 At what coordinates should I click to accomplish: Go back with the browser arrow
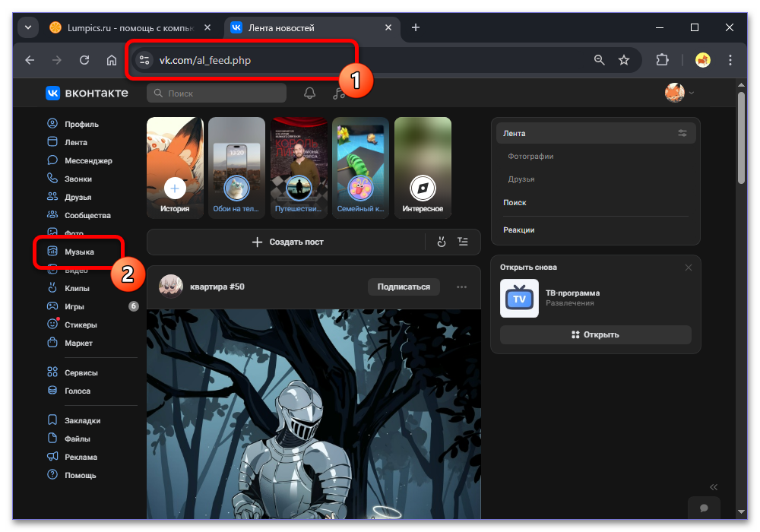30,60
